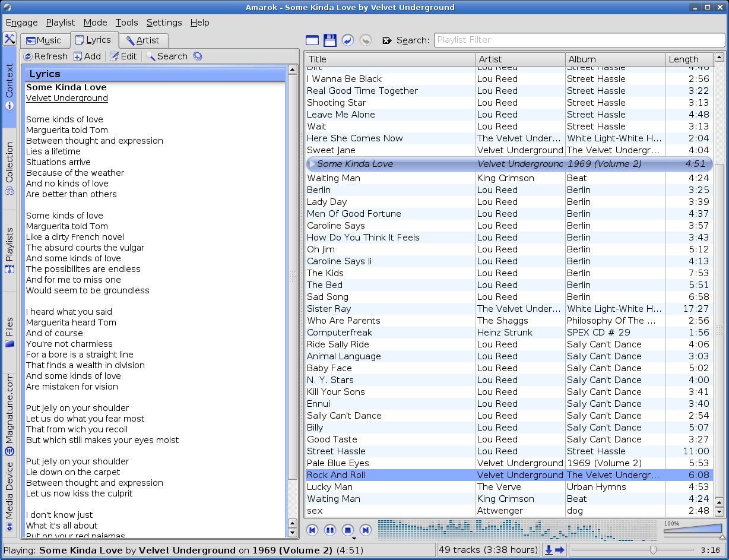729x560 pixels.
Task: Click the Edit lyrics icon button
Action: pyautogui.click(x=123, y=56)
